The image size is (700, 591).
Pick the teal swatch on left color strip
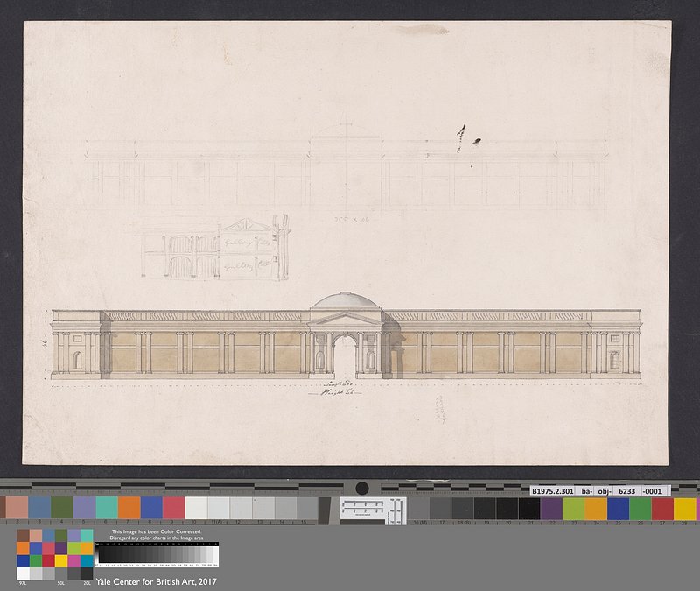point(107,508)
